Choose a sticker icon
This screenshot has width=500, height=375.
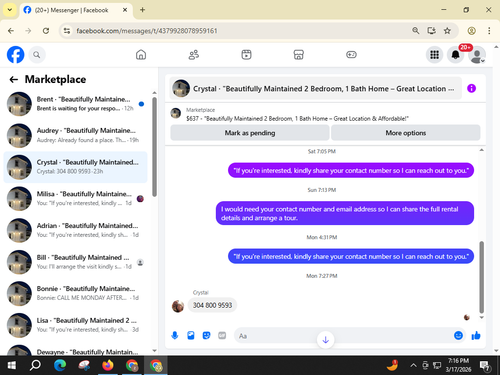click(206, 335)
